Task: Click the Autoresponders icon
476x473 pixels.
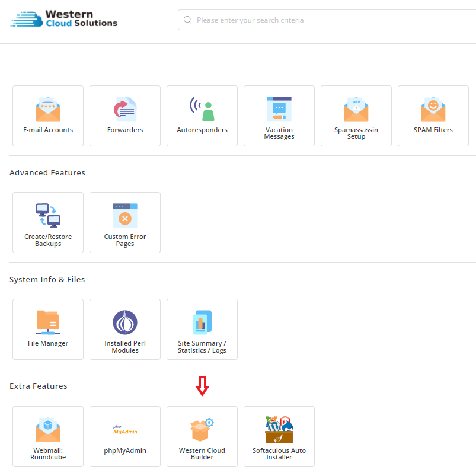Action: (202, 110)
